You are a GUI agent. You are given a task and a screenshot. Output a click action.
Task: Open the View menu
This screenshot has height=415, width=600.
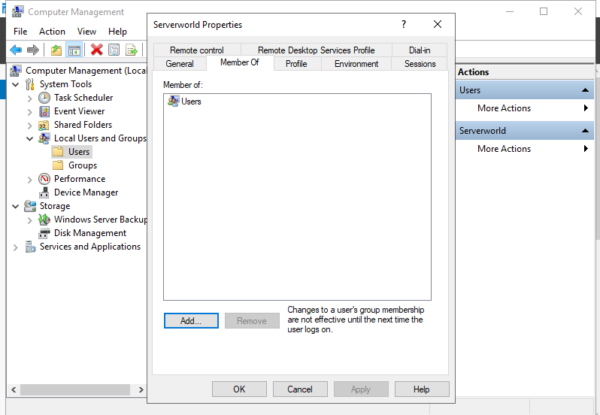coord(86,31)
